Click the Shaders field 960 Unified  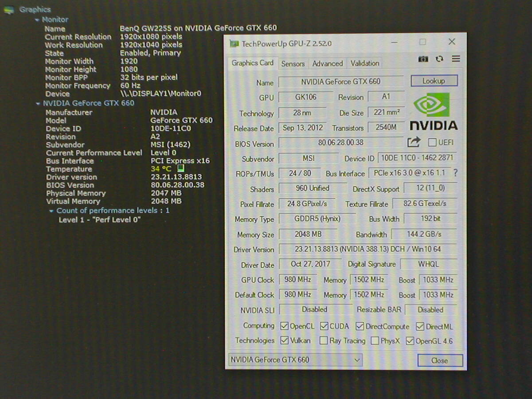(312, 188)
